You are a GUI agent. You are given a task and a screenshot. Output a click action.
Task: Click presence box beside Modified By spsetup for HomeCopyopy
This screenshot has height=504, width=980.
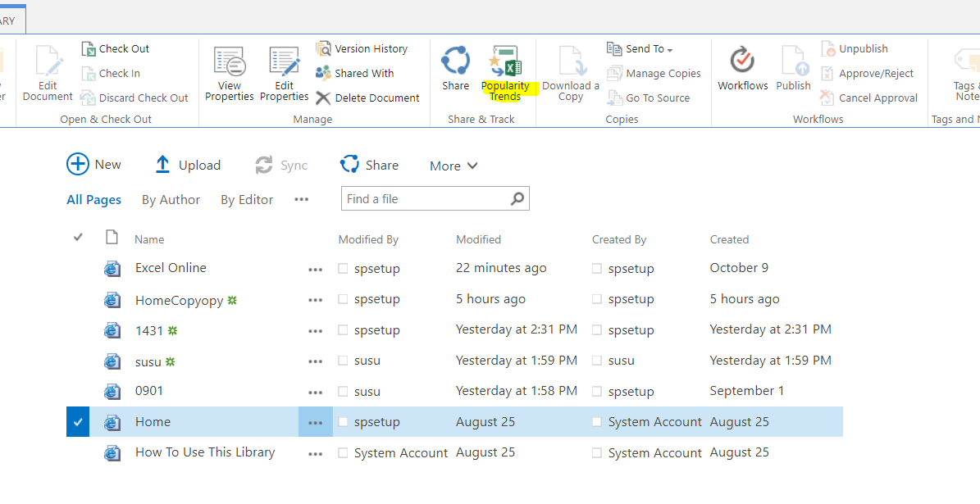click(343, 299)
